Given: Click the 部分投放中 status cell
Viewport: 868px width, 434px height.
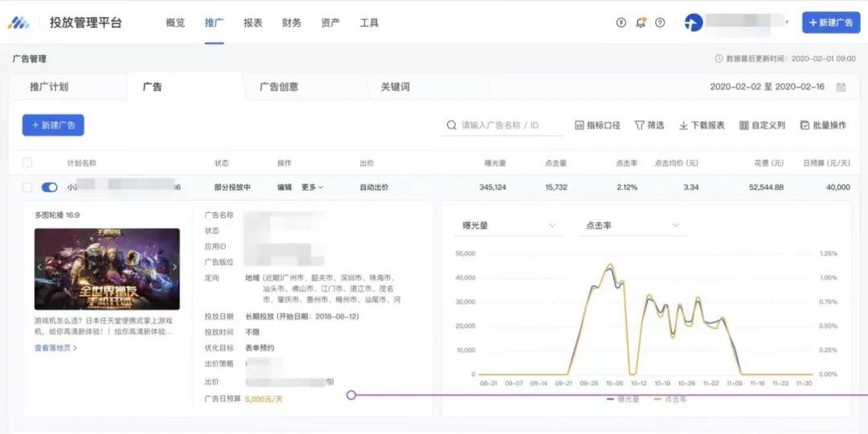Looking at the screenshot, I should [x=232, y=187].
